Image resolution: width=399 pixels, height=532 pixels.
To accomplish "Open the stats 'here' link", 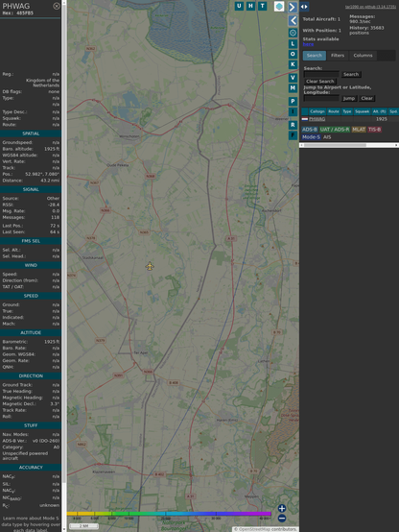I will pos(308,44).
